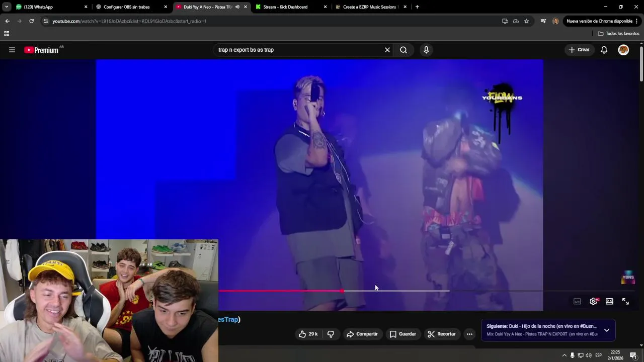
Task: Toggle subtitles in the video player
Action: coord(577,301)
